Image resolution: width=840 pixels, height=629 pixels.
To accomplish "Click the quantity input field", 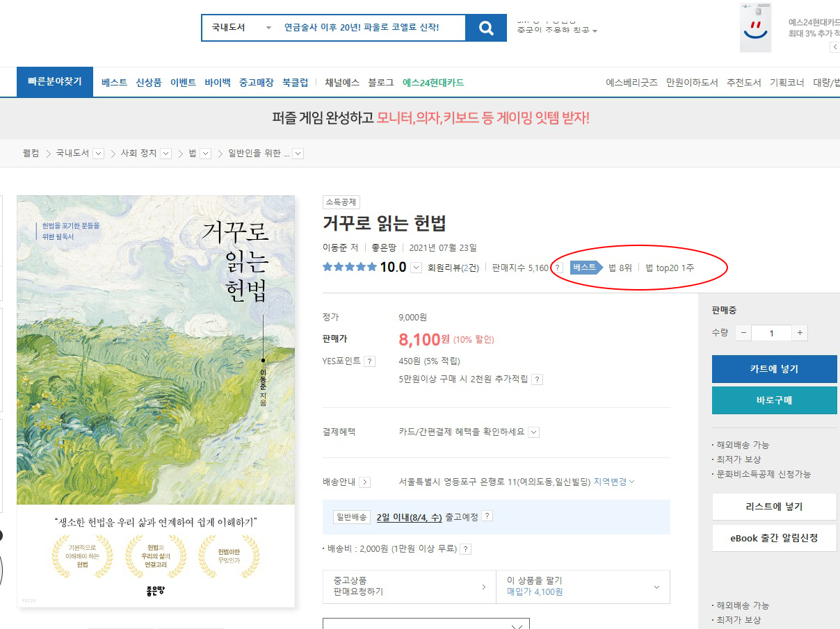I will pos(772,333).
